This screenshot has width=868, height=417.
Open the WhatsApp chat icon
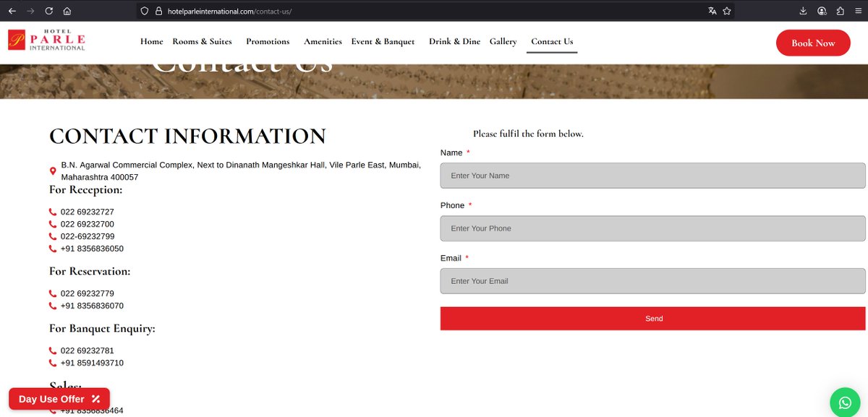tap(843, 401)
